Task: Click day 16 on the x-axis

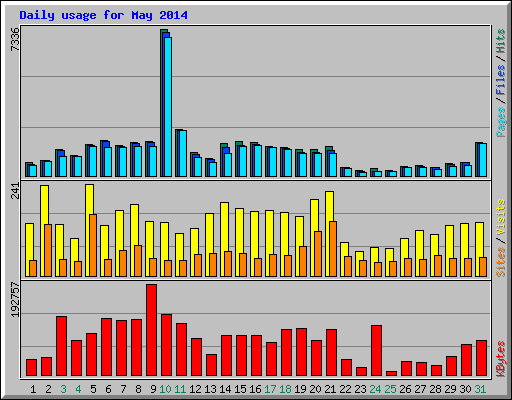Action: click(255, 389)
